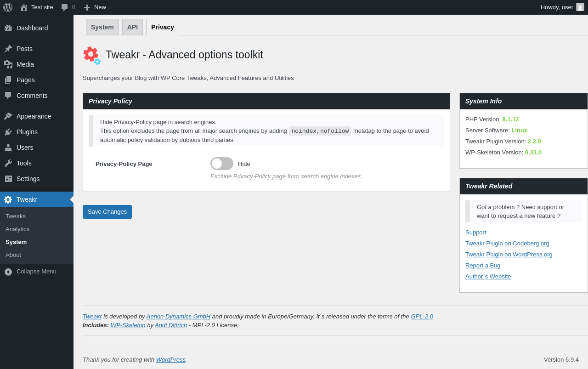Click the Save Changes button
This screenshot has height=369, width=588.
107,212
